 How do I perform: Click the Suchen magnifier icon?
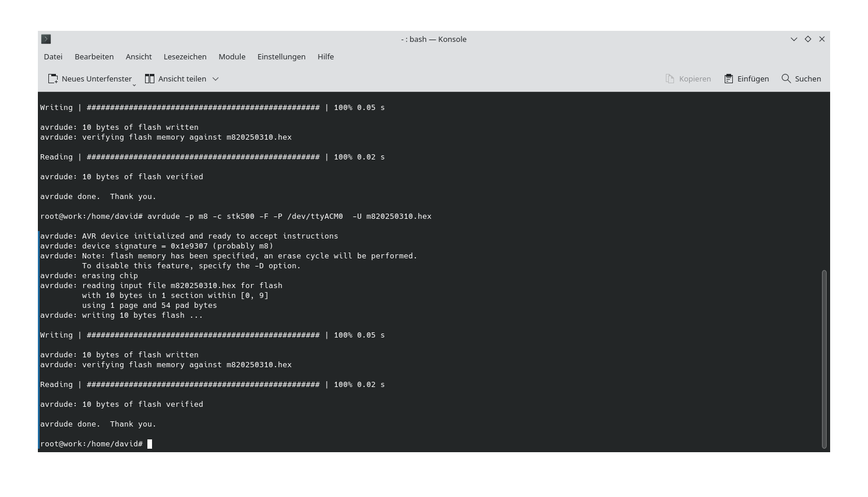click(786, 78)
